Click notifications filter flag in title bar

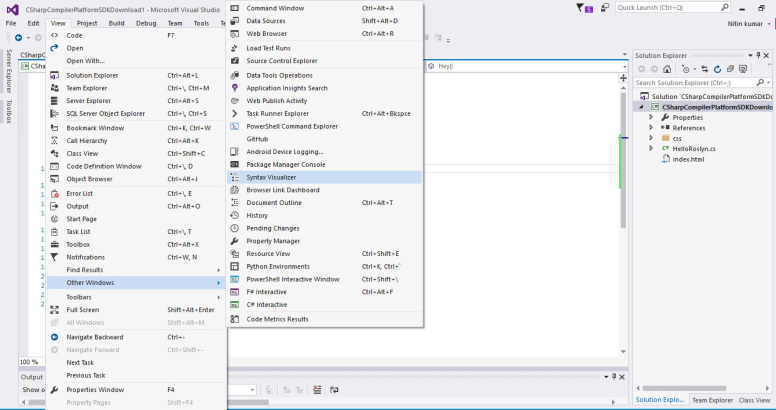pos(580,7)
